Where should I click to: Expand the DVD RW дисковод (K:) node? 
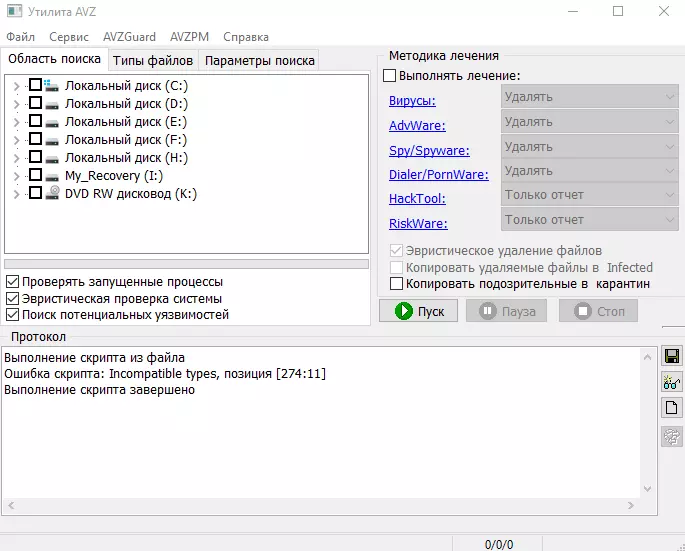pyautogui.click(x=17, y=194)
